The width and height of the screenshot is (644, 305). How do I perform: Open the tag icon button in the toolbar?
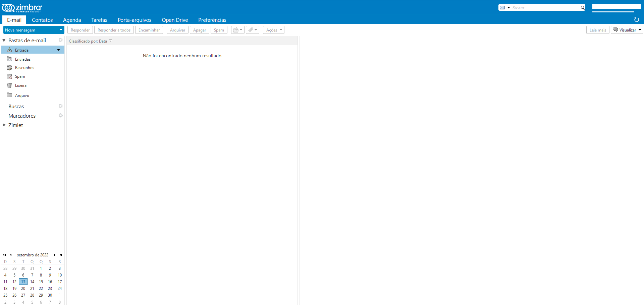point(252,30)
